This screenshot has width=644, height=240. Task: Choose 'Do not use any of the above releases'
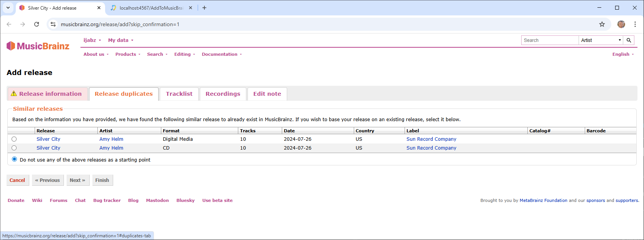(x=15, y=159)
